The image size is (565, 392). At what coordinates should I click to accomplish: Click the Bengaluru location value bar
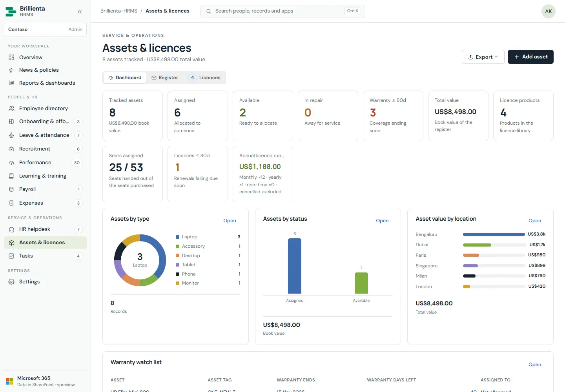(x=494, y=234)
